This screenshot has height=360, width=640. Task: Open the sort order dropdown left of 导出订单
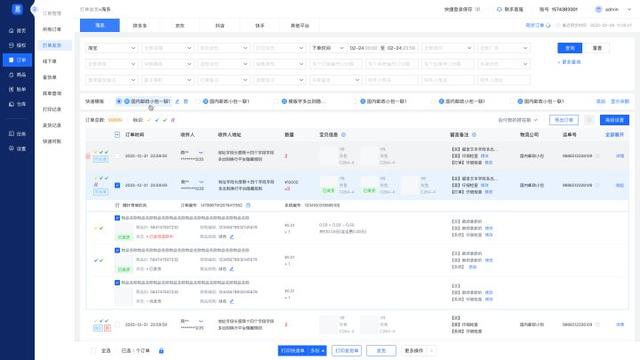[x=518, y=120]
